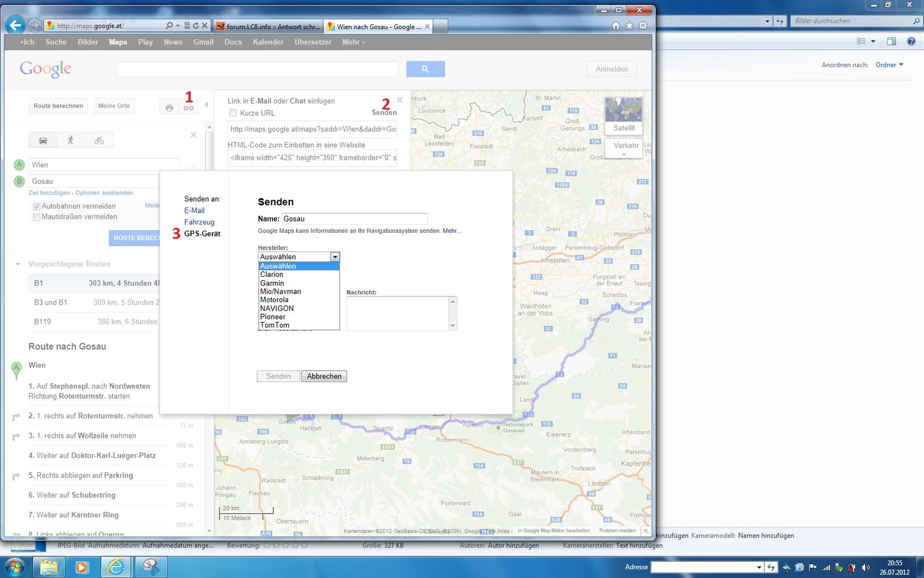The width and height of the screenshot is (924, 578).
Task: Click the Abbrechen button
Action: [x=324, y=376]
